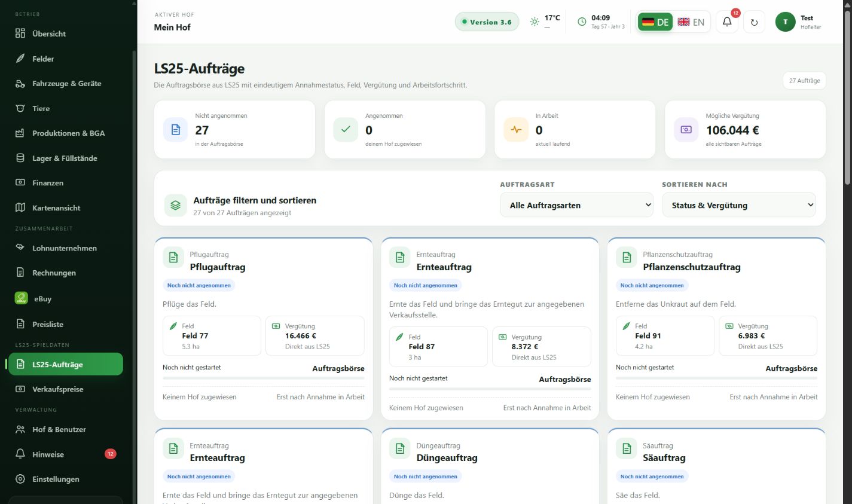The width and height of the screenshot is (852, 504).
Task: Click 'Feld 91' text
Action: (648, 336)
